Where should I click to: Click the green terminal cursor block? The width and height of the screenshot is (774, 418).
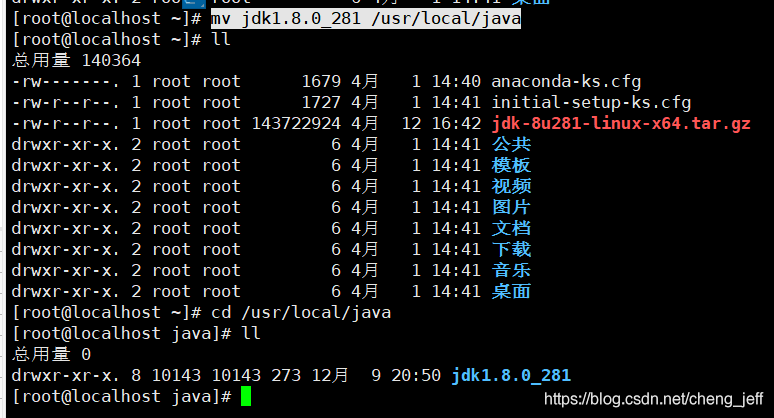[246, 396]
